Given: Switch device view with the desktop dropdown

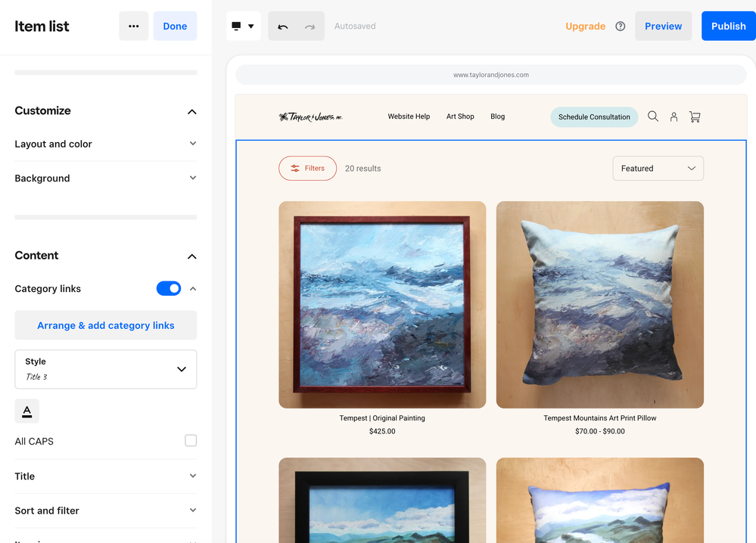Looking at the screenshot, I should pos(244,26).
